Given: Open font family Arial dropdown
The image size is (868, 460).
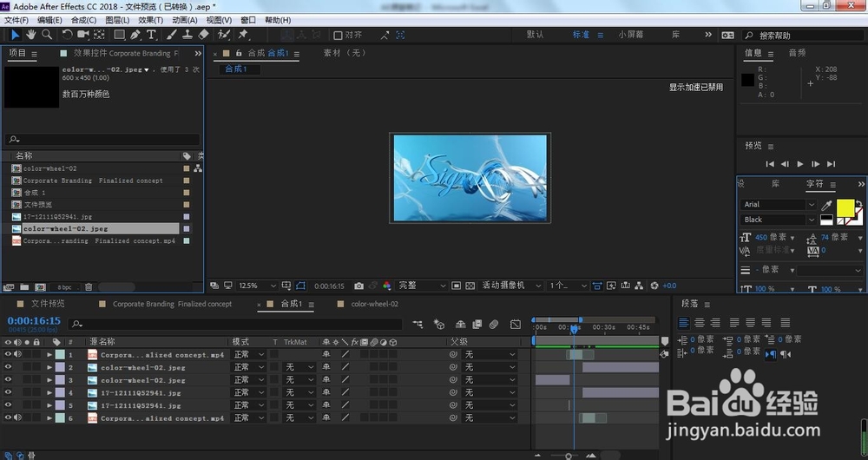Looking at the screenshot, I should click(778, 205).
